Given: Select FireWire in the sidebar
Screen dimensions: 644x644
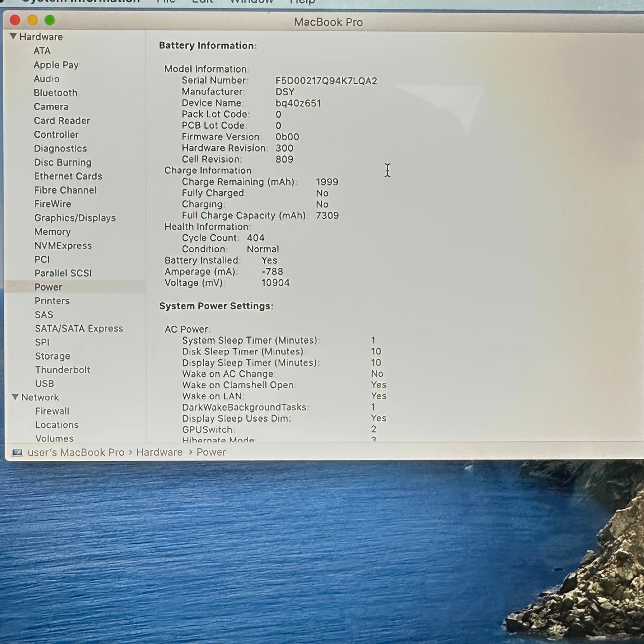Looking at the screenshot, I should coord(53,204).
